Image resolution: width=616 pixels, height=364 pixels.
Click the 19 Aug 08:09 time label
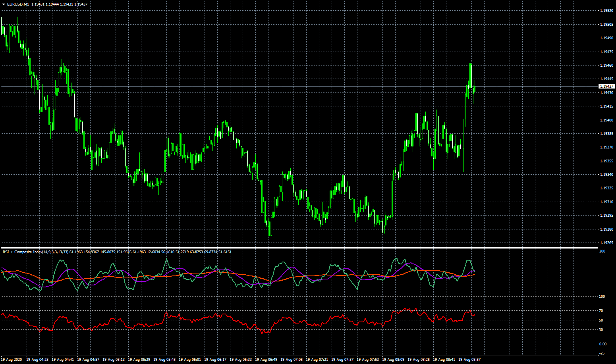coord(393,360)
